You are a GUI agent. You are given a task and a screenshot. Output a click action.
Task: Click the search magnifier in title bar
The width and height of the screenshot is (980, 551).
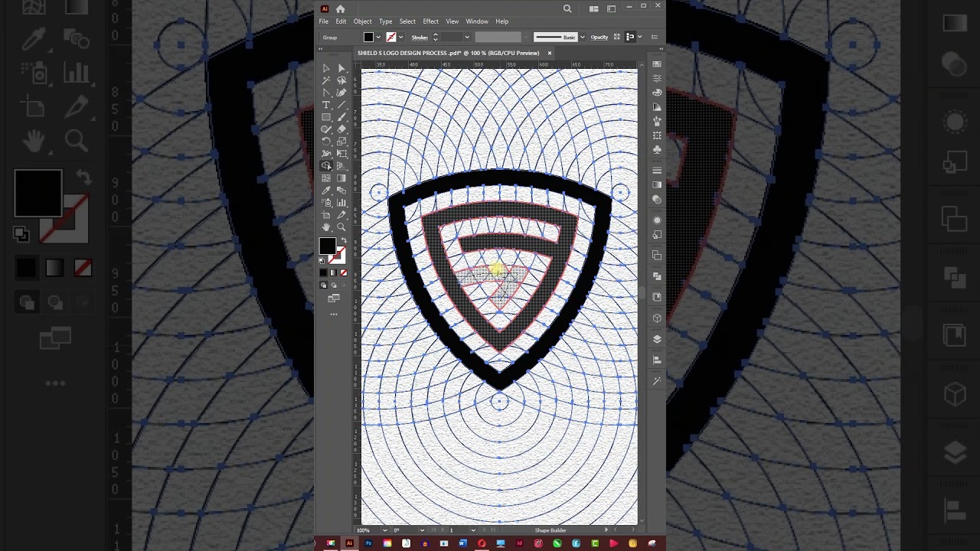pyautogui.click(x=567, y=8)
